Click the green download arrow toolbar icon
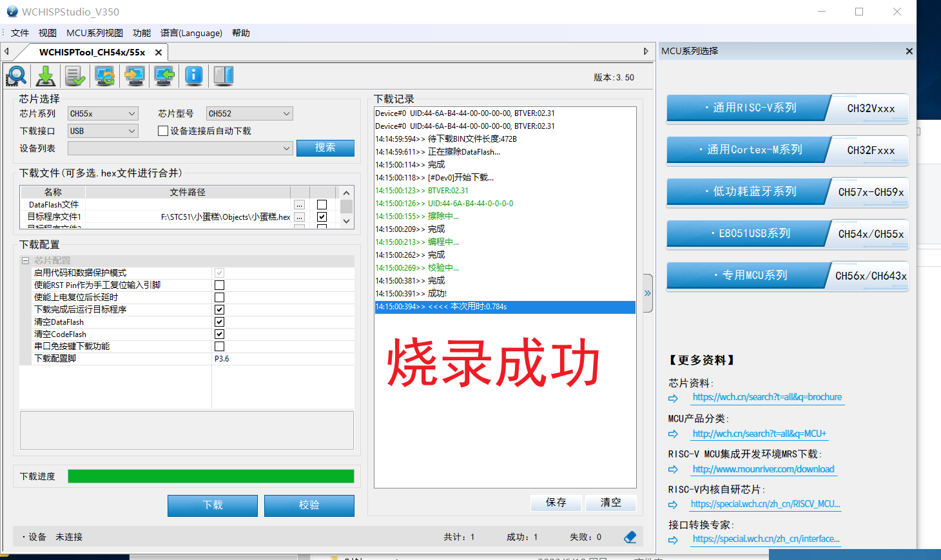 click(x=46, y=76)
